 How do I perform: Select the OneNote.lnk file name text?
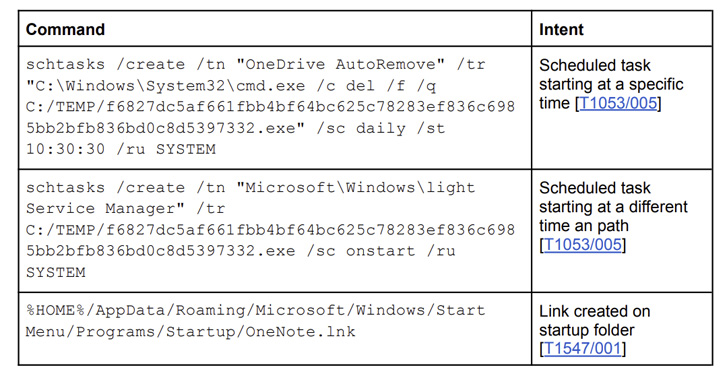[x=300, y=331]
